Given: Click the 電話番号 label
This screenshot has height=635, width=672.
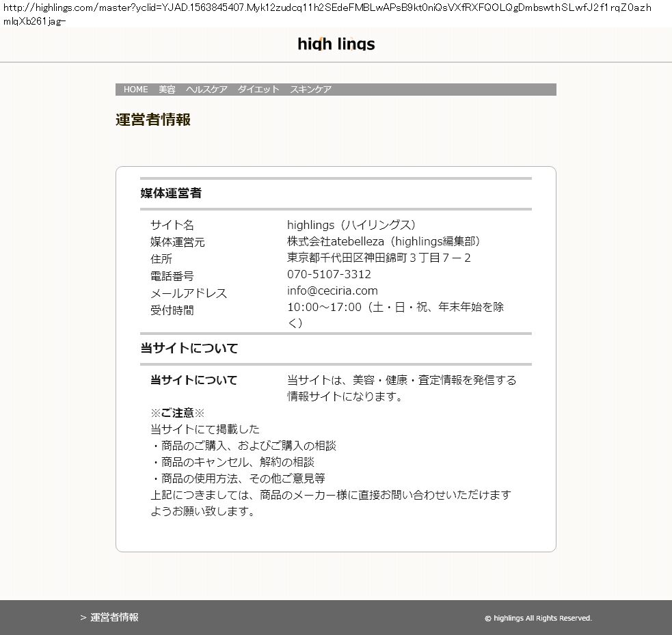Looking at the screenshot, I should click(172, 276).
